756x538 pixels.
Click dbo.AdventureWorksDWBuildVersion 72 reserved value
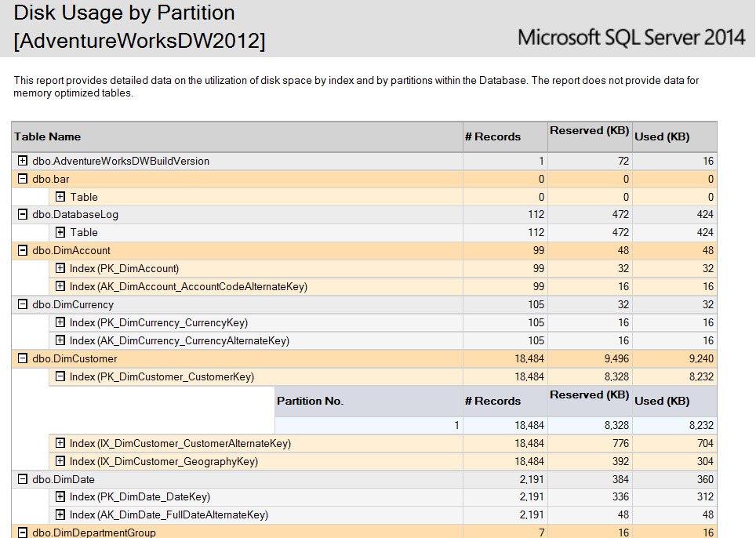[623, 161]
